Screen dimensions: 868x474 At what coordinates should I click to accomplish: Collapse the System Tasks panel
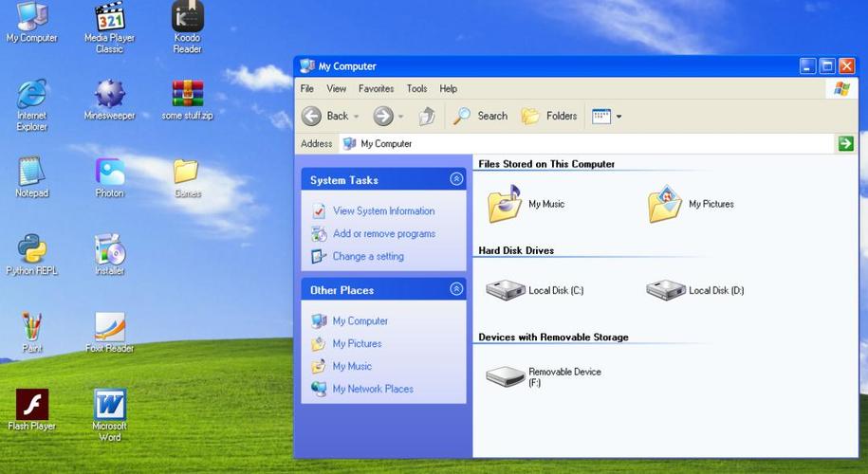point(456,179)
